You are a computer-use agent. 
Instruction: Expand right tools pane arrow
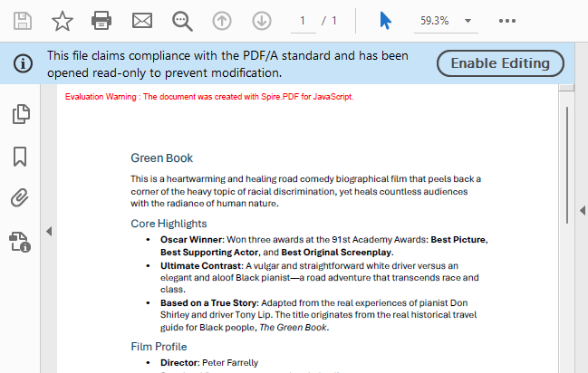[x=583, y=210]
